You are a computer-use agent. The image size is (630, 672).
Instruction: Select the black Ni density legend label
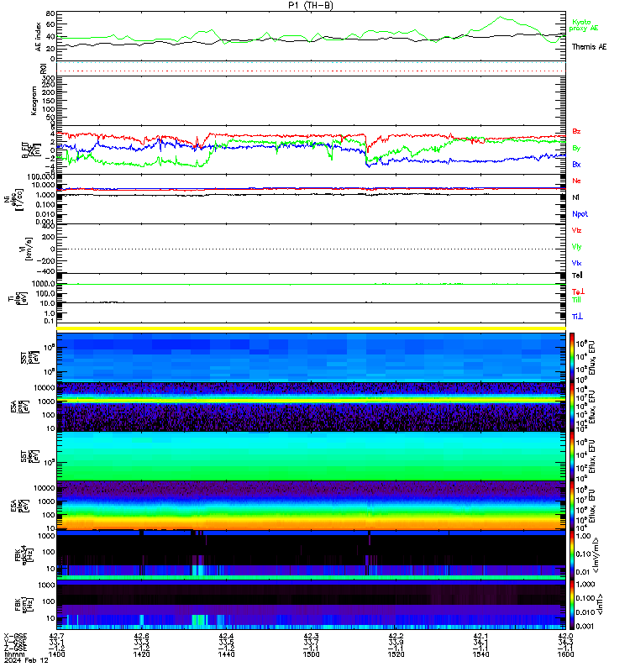575,197
